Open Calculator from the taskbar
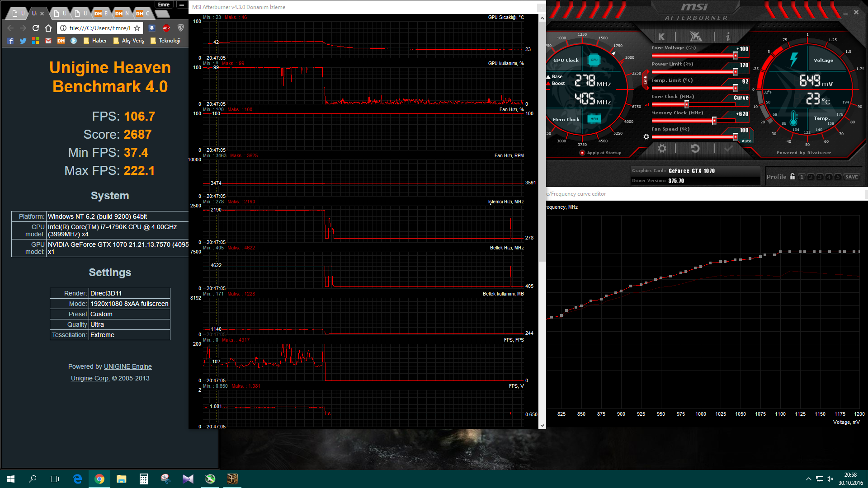This screenshot has height=488, width=868. click(x=143, y=479)
